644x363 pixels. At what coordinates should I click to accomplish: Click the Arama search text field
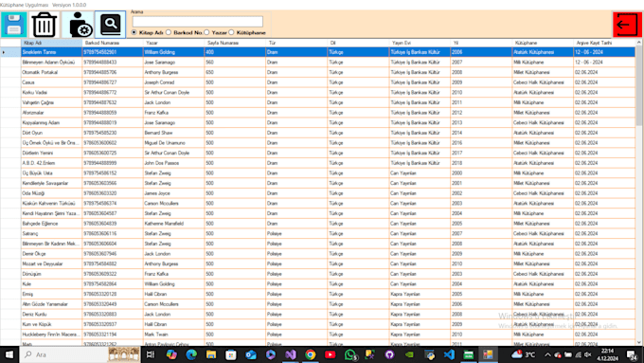198,22
